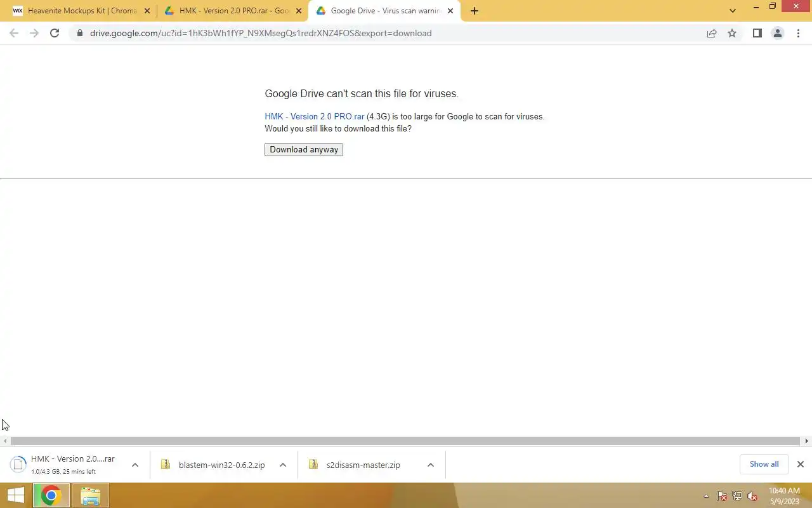Viewport: 812px width, 508px height.
Task: Open the Action Center flag icon
Action: (722, 497)
